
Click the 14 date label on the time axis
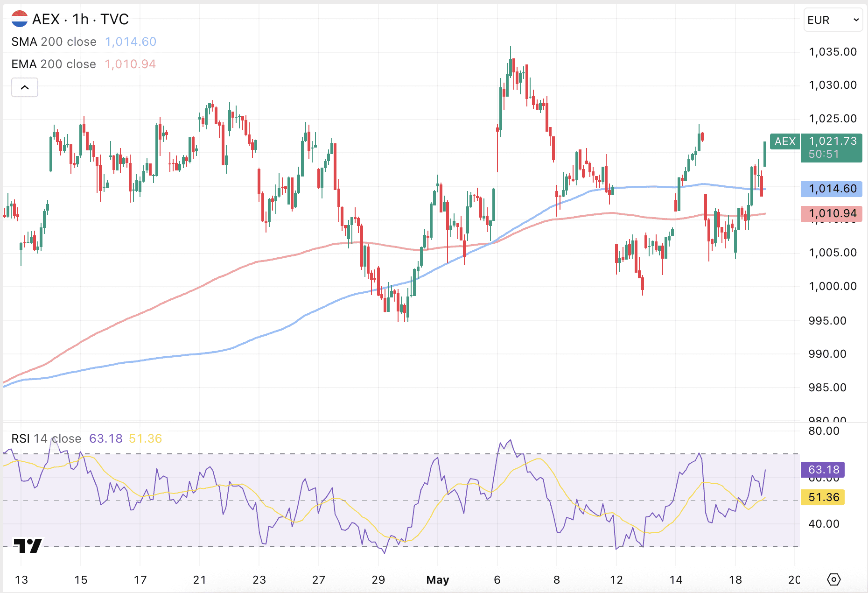[676, 580]
